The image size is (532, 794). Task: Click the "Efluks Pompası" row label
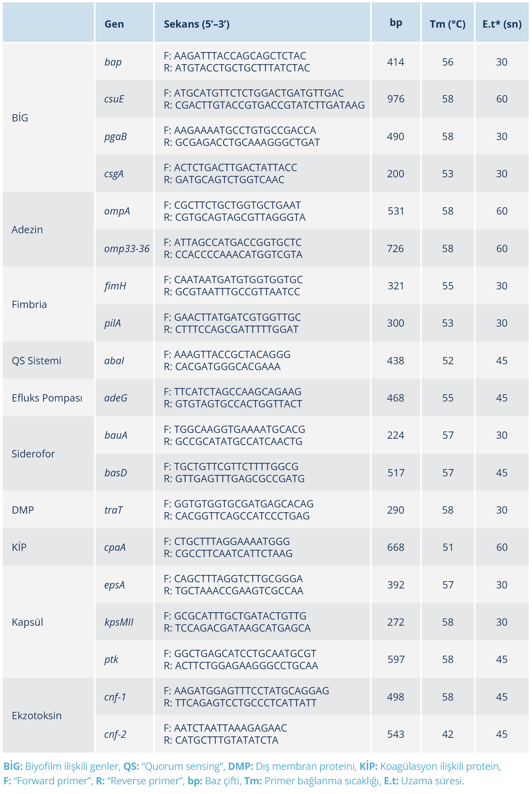47,398
